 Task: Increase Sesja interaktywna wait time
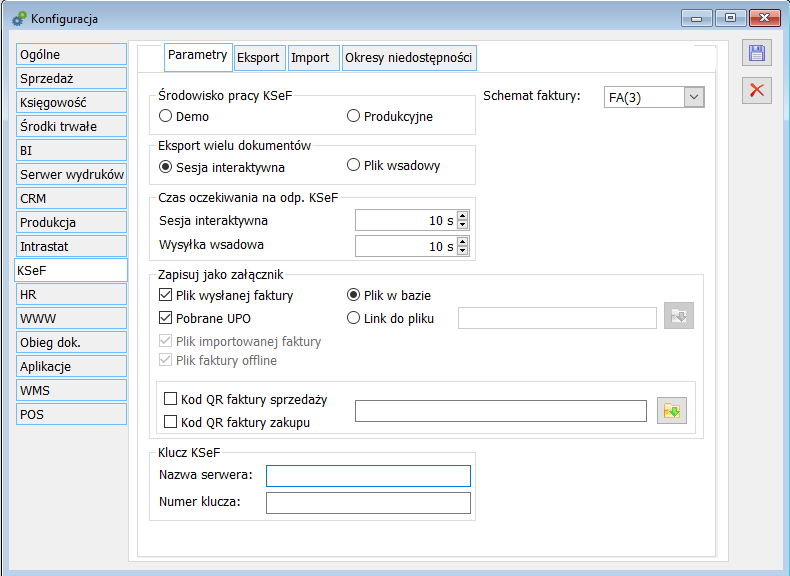pyautogui.click(x=463, y=216)
